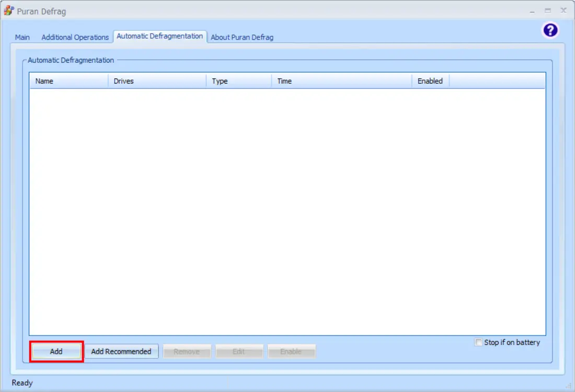Click the Add button
Screen dimensions: 575x392
click(x=56, y=351)
